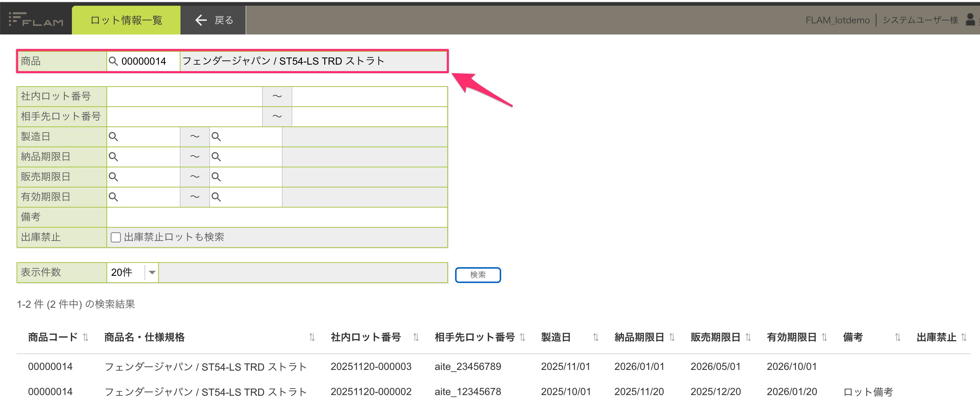
Task: Focus the 相手先ロット番号 from field
Action: click(184, 117)
